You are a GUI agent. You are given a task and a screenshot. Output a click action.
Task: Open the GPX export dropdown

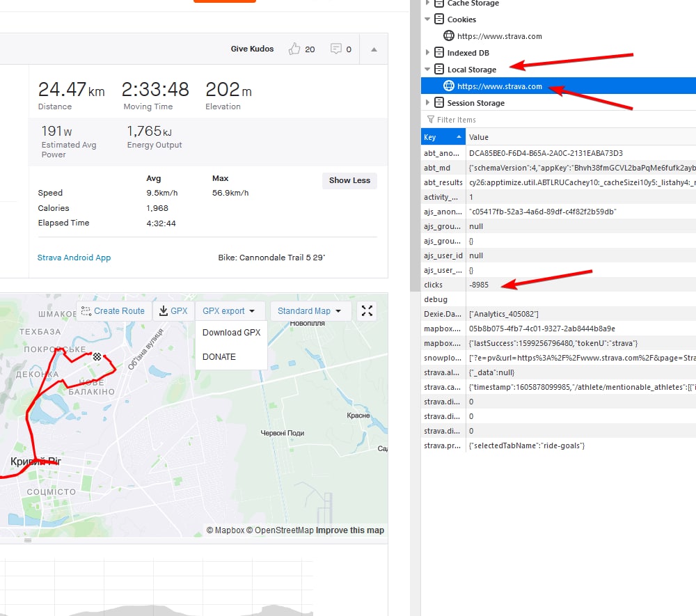228,311
